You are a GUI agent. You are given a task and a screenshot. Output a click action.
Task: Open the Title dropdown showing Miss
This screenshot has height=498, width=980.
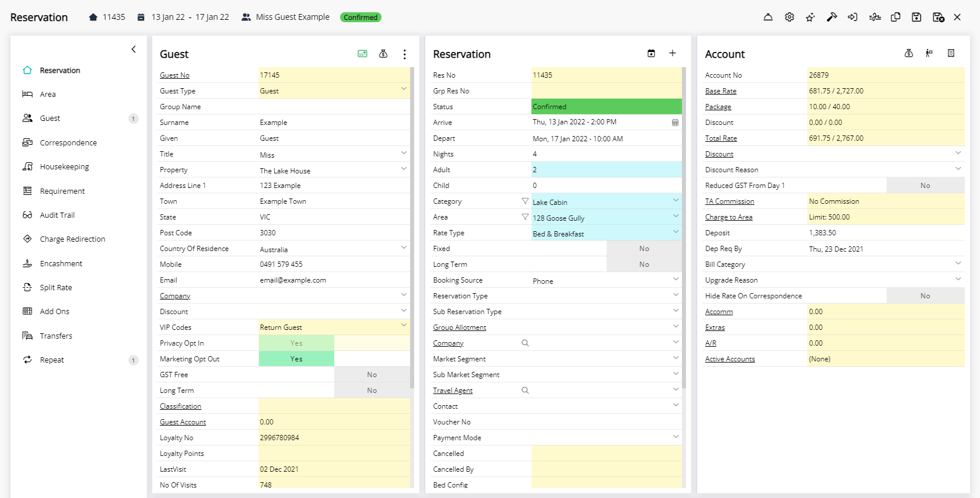(334, 154)
